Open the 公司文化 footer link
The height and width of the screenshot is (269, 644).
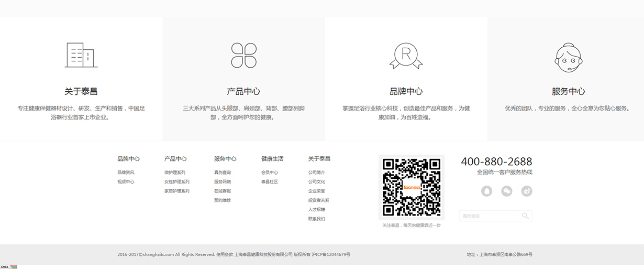[x=317, y=182]
